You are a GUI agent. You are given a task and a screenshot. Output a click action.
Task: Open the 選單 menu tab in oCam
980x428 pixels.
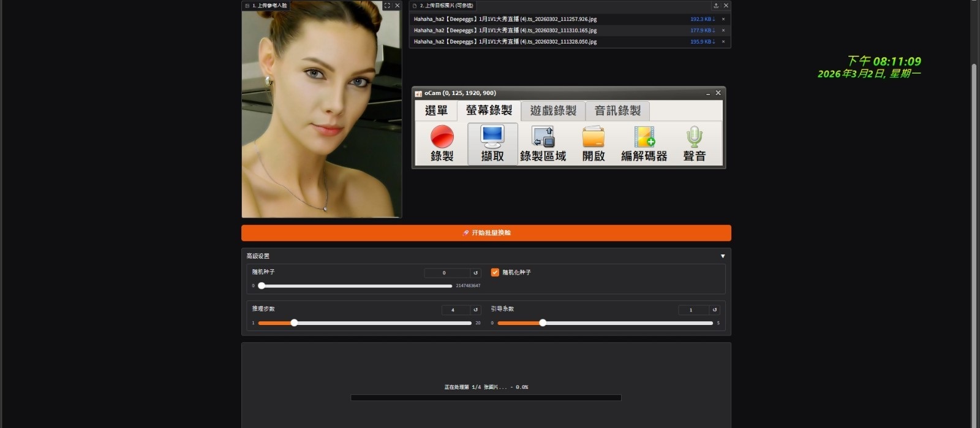point(436,111)
